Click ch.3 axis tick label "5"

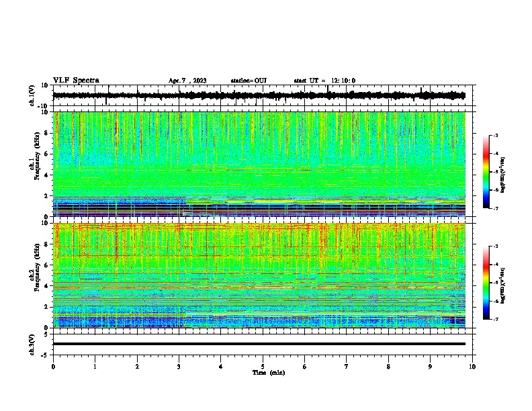click(x=46, y=334)
